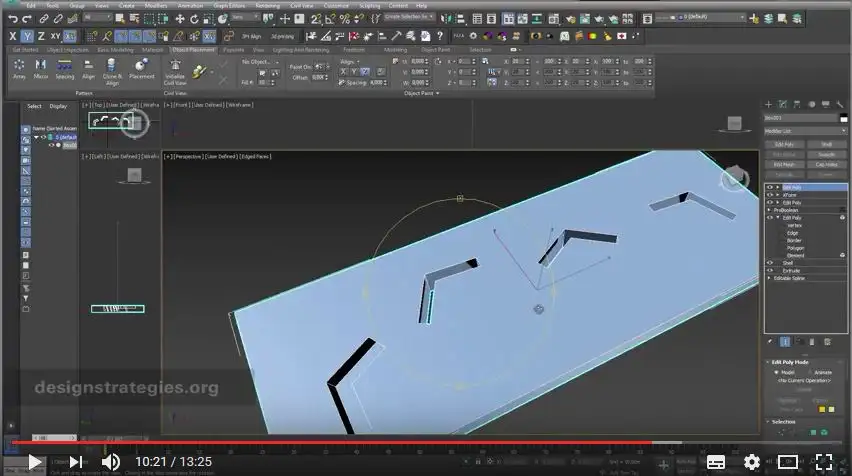
Task: Open the Spacing tool in ribbon
Action: 65,69
